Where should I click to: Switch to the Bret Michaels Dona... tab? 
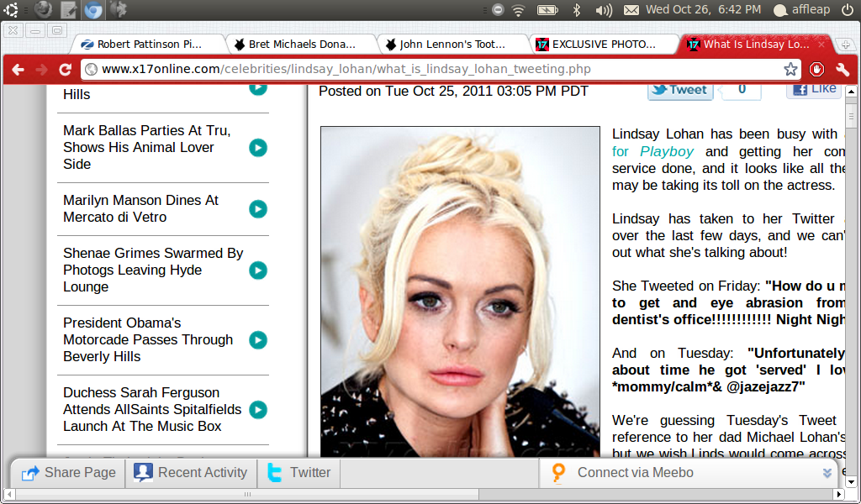coord(301,45)
